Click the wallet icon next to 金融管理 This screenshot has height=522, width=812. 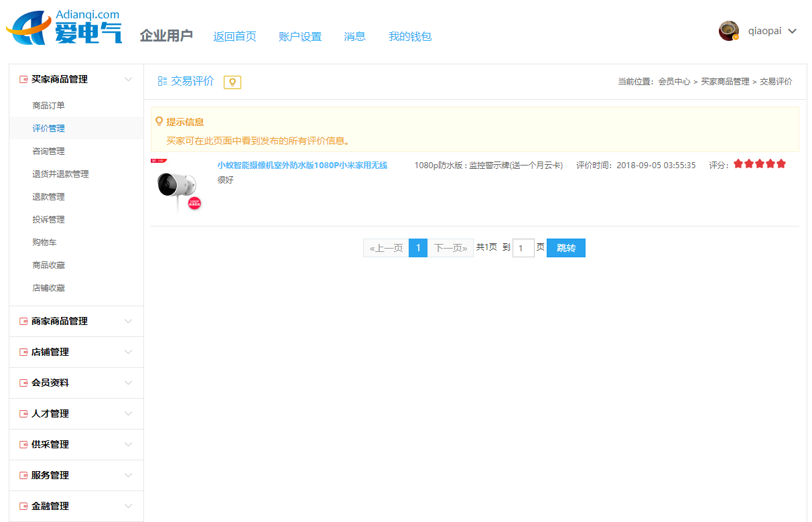click(23, 507)
